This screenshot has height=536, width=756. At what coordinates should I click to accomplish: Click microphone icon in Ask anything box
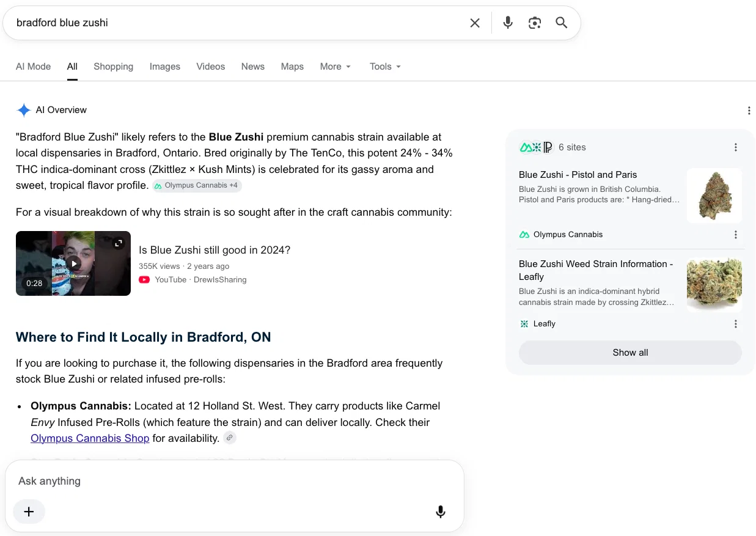440,512
